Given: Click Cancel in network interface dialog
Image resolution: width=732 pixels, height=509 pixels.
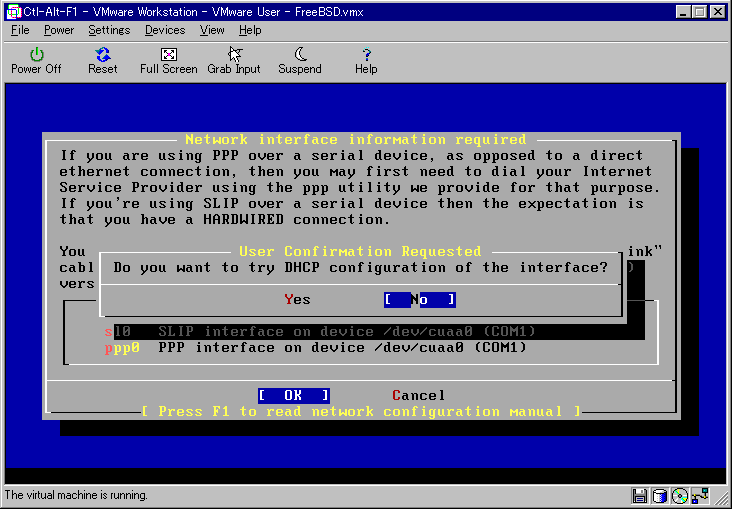Looking at the screenshot, I should pyautogui.click(x=418, y=396).
